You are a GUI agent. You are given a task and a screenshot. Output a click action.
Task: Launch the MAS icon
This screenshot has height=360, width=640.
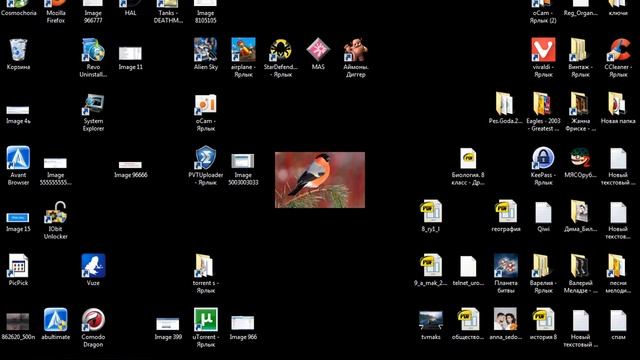click(x=318, y=49)
